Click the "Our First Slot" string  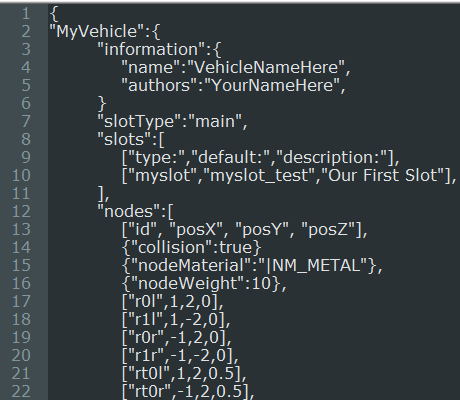pos(383,176)
